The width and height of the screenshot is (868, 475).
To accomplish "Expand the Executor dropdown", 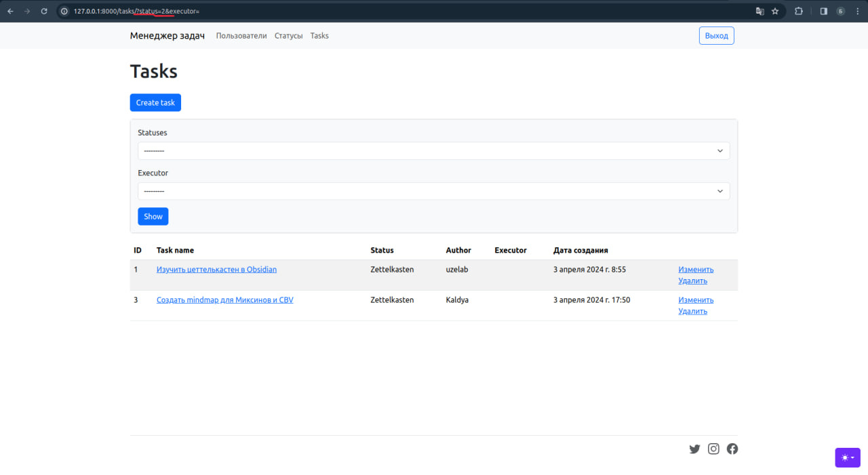I will (434, 191).
